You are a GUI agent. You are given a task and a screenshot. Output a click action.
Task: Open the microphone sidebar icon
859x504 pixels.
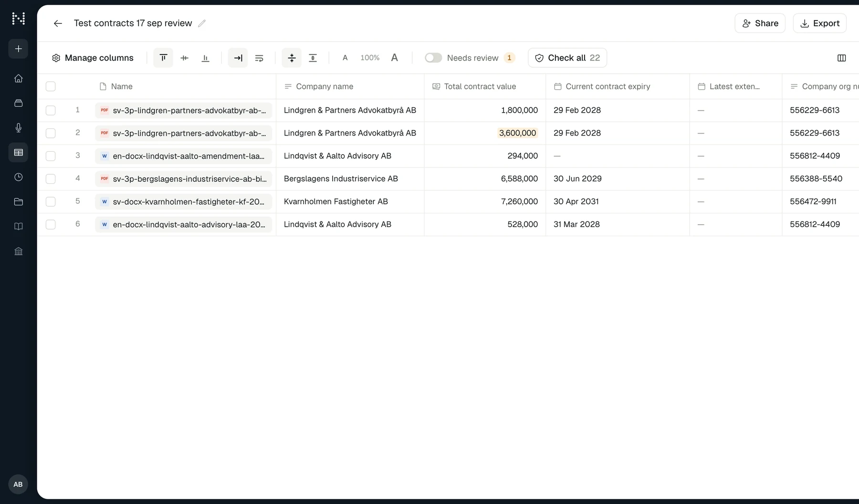[x=18, y=127]
